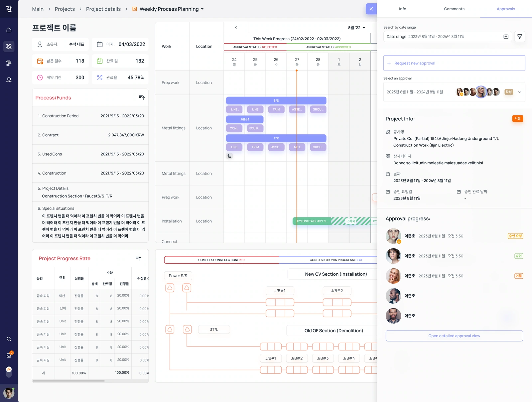
Task: Open the users icon in sidebar
Action: point(9,80)
